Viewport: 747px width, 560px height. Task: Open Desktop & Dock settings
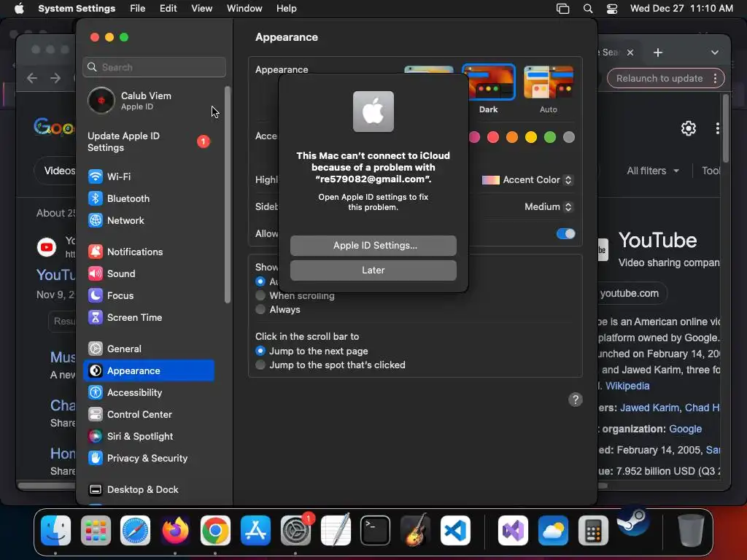pos(149,490)
